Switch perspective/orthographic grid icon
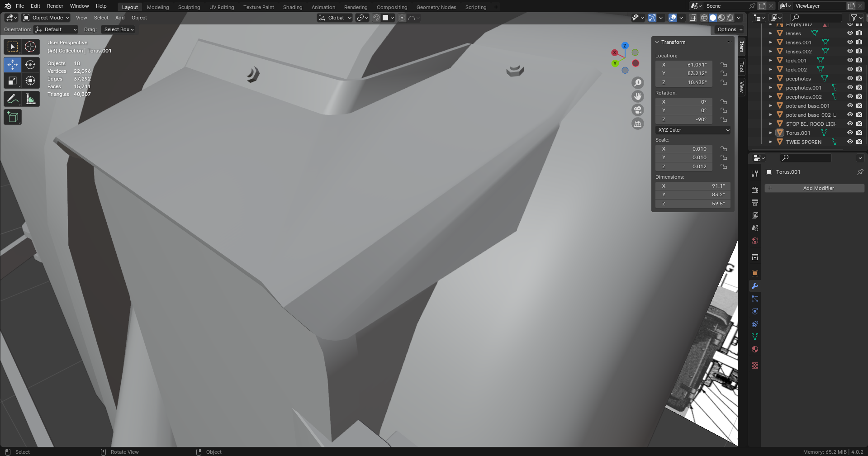The width and height of the screenshot is (868, 456). point(638,123)
